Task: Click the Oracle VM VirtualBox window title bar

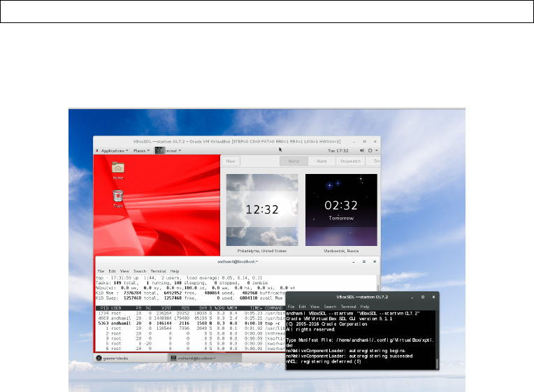Action: (237, 141)
